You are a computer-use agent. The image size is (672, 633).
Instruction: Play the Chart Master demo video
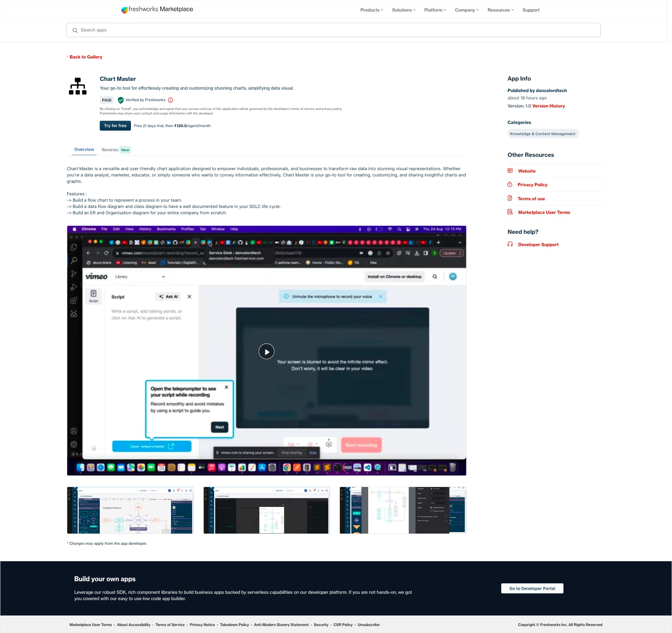click(x=266, y=352)
